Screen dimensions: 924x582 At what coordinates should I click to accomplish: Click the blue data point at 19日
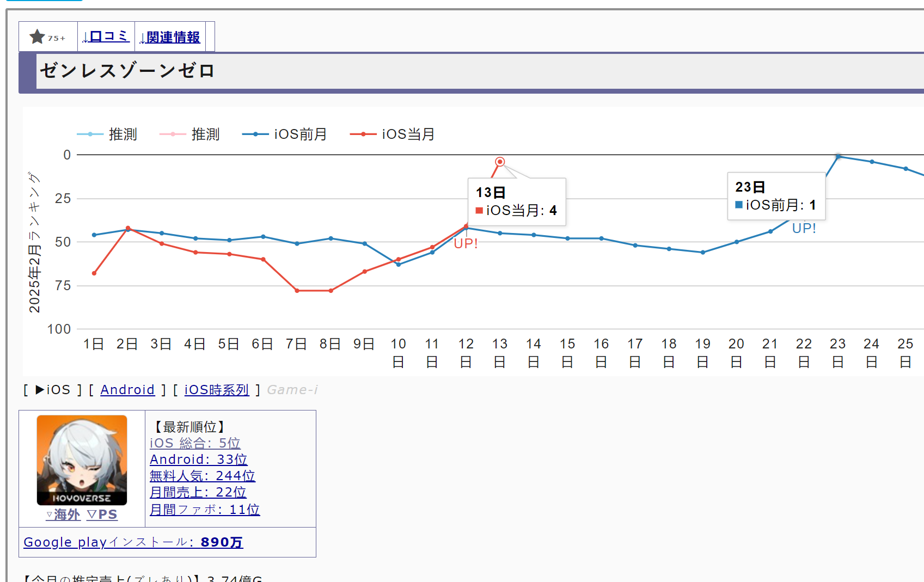(x=702, y=253)
